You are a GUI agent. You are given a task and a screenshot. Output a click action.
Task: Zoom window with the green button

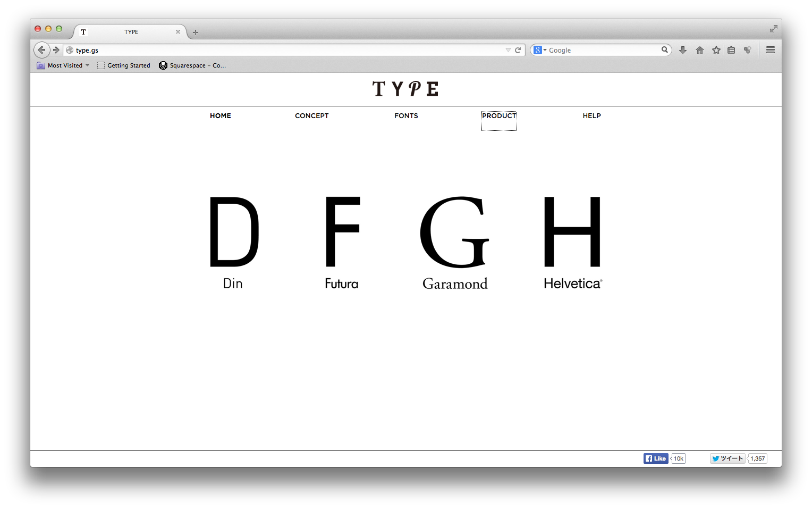[x=59, y=29]
